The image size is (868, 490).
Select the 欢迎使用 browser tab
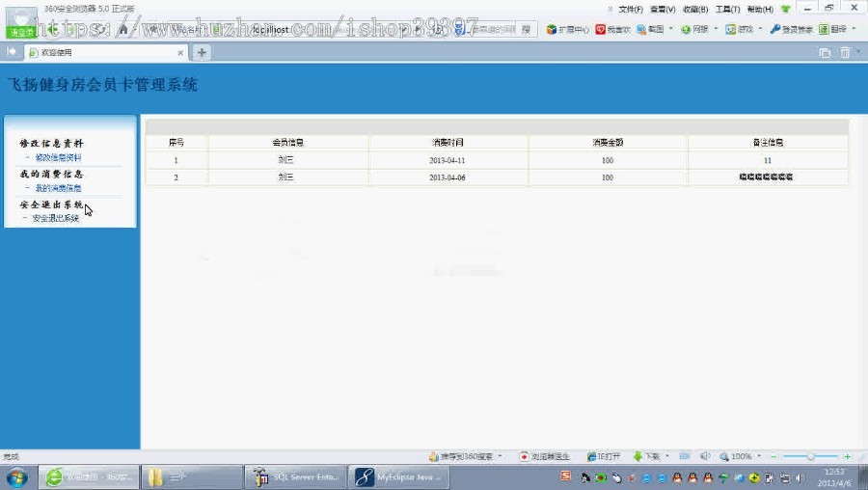click(105, 53)
